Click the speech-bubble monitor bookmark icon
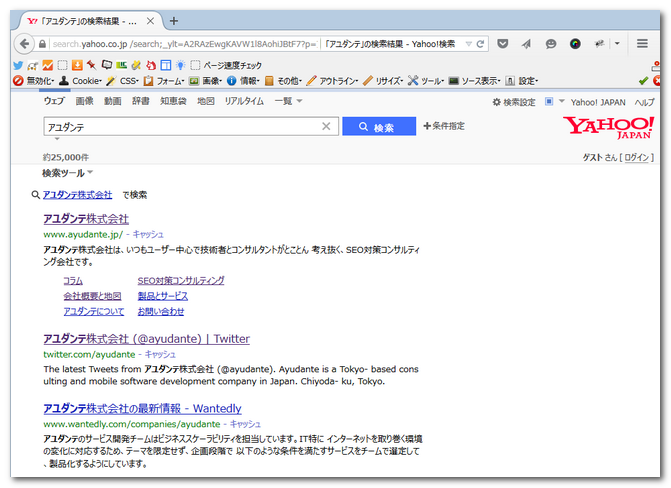 pos(107,65)
